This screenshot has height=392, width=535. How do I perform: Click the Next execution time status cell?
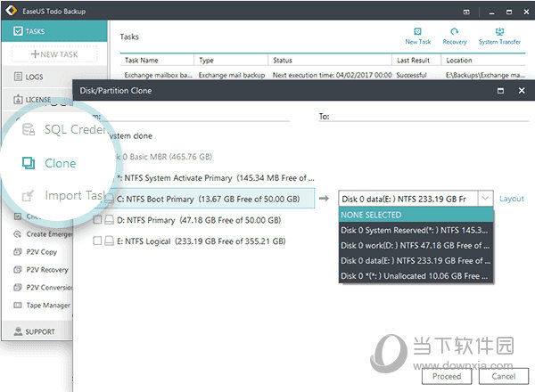tap(332, 75)
